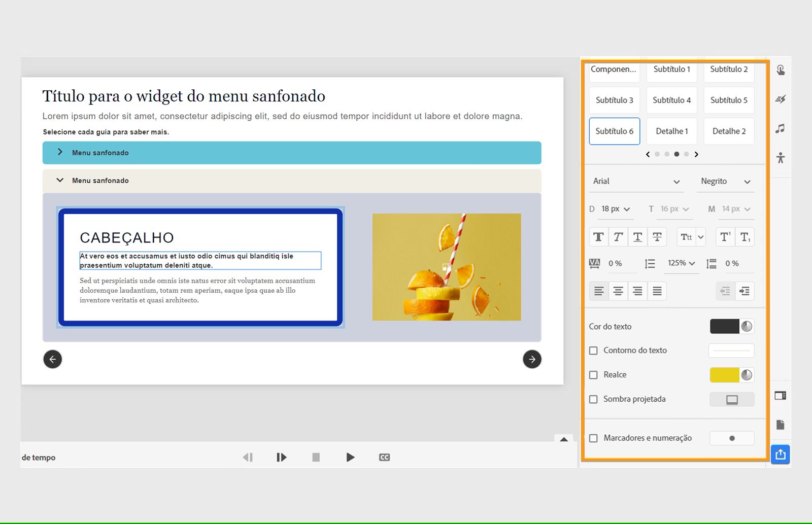Open the audio panel in the sidebar
812x524 pixels.
[x=780, y=129]
